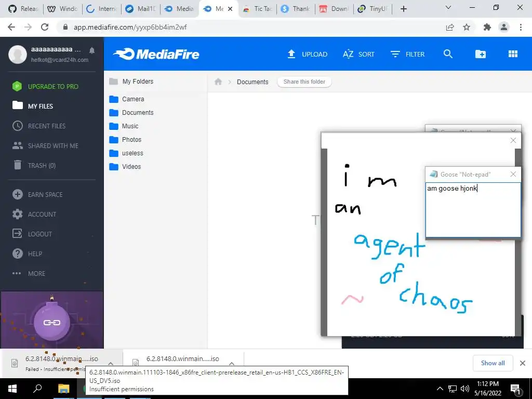Open the Filter options
The height and width of the screenshot is (399, 532).
click(407, 54)
